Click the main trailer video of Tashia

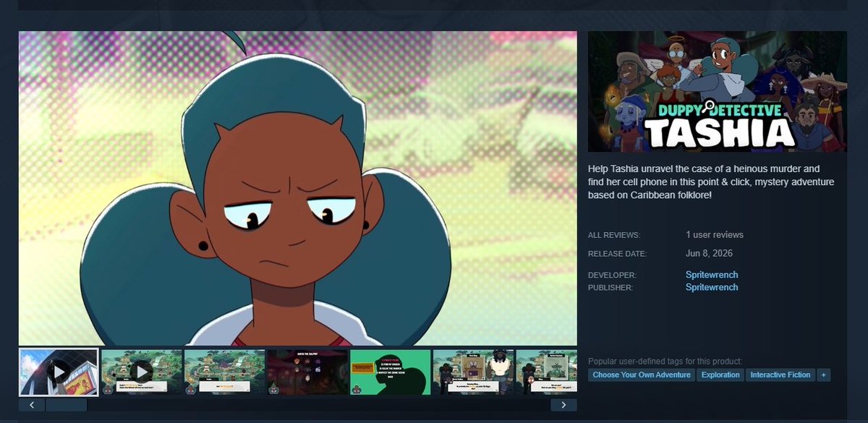298,188
